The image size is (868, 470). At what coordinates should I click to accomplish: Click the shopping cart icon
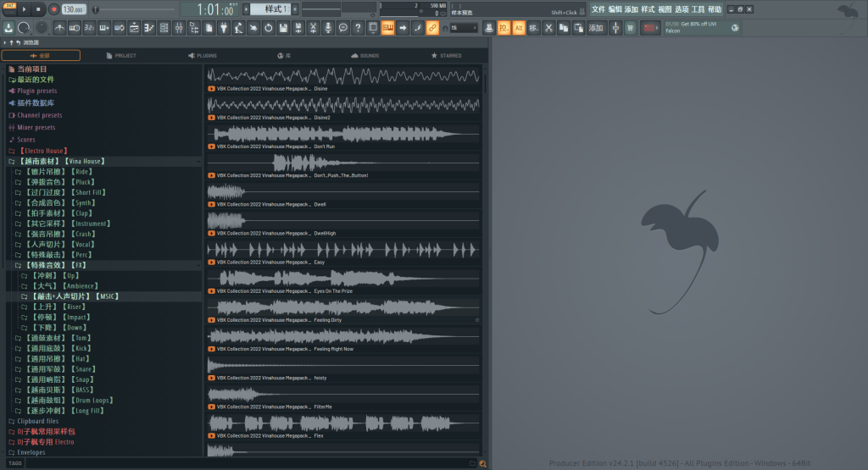[x=630, y=28]
